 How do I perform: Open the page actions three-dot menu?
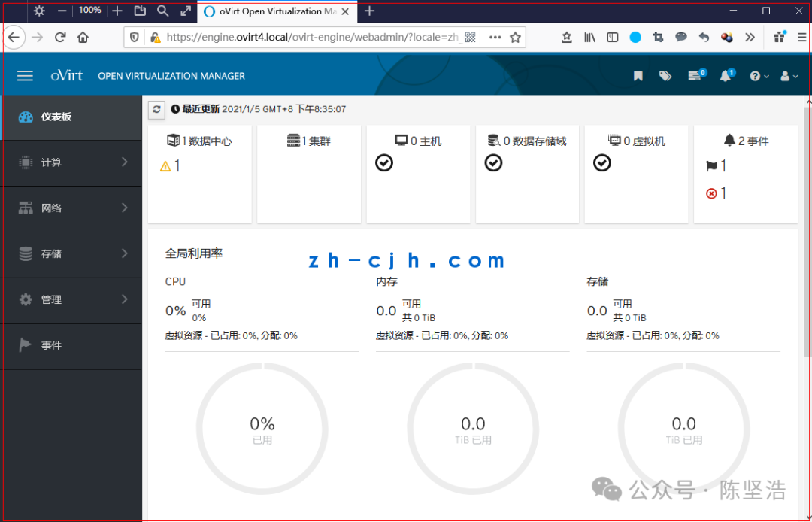click(x=495, y=38)
